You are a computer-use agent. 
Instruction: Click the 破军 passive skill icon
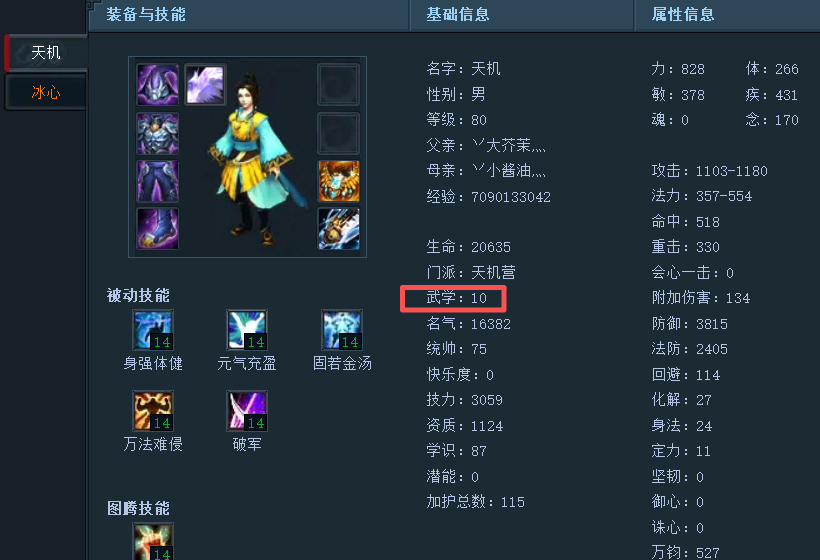pyautogui.click(x=247, y=411)
